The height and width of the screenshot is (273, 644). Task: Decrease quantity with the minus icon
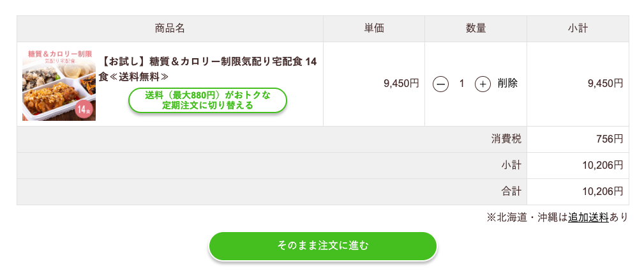(x=440, y=84)
